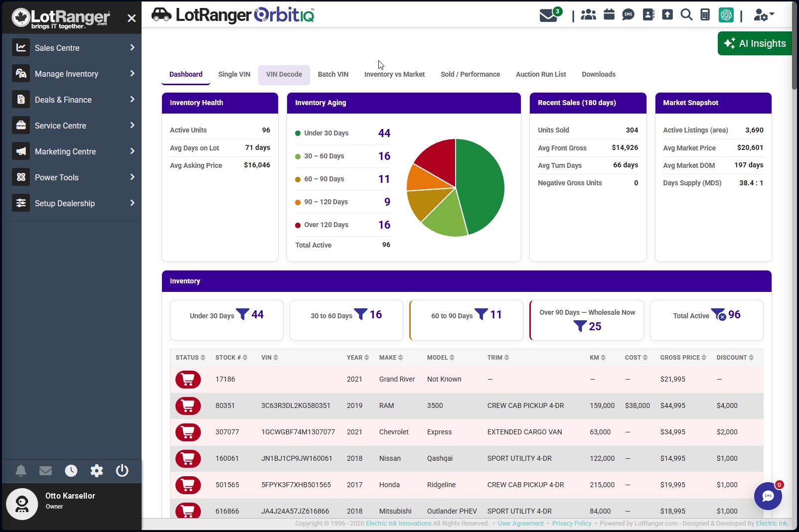Follow the Electric Ink Innovations footer link
The width and height of the screenshot is (799, 532).
(x=399, y=524)
